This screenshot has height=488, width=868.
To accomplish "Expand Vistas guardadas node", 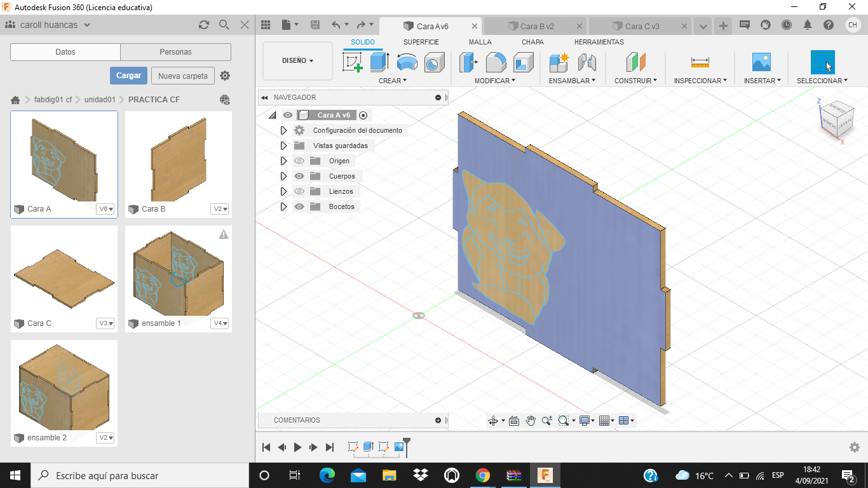I will [284, 146].
